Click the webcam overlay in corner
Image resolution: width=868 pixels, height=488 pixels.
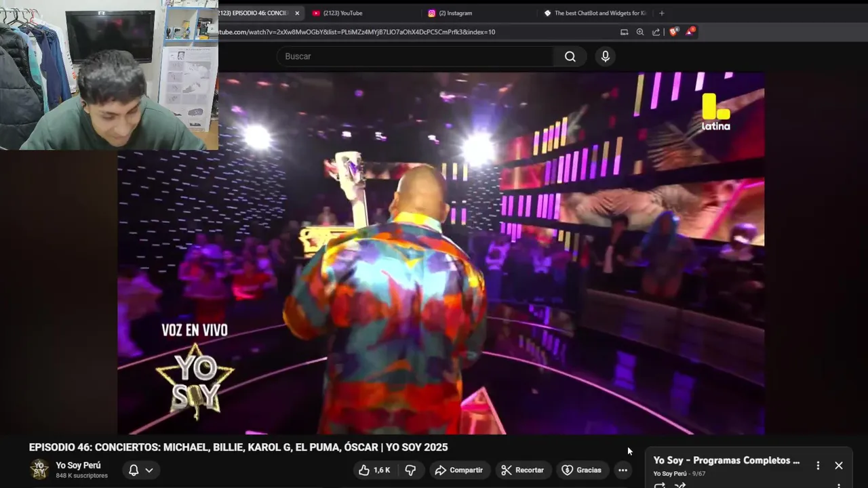click(109, 75)
